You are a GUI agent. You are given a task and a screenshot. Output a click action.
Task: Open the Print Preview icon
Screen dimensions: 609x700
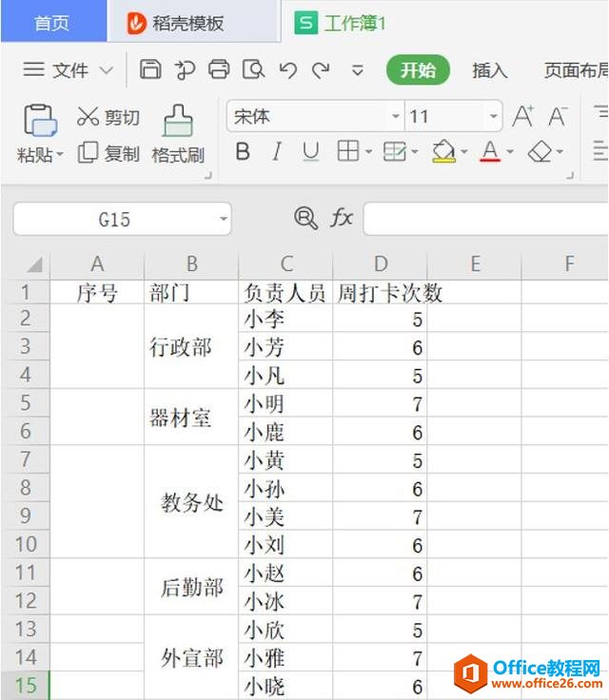point(253,69)
